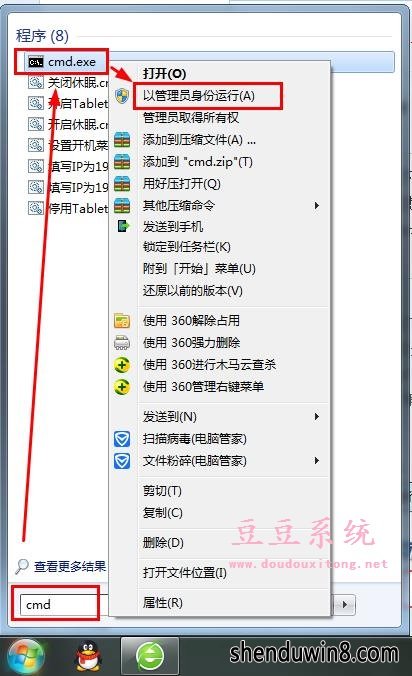Click the shield icon beside 以管理员身份运行
The image size is (412, 676).
(122, 96)
